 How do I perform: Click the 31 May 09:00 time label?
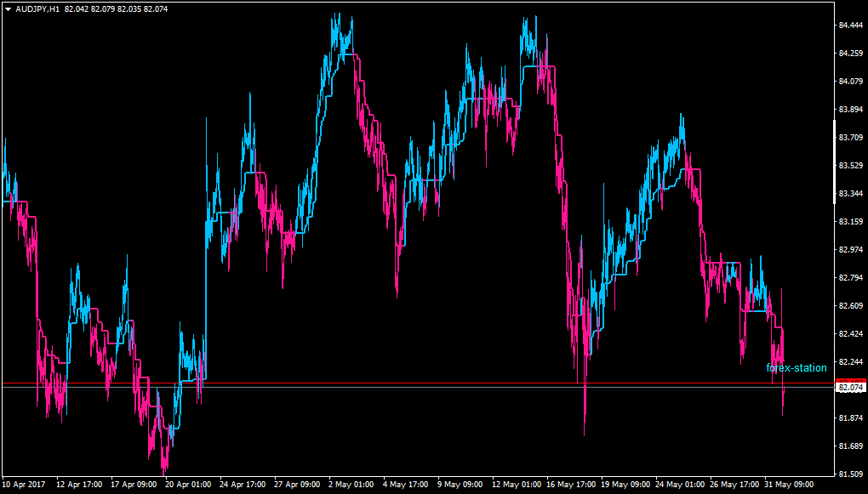tap(788, 484)
